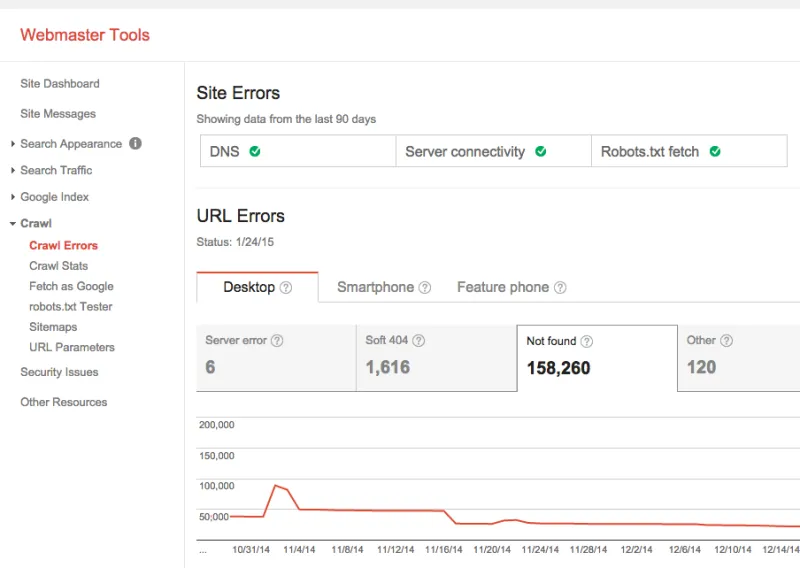The width and height of the screenshot is (800, 568).
Task: Open Security Issues
Action: 59,372
